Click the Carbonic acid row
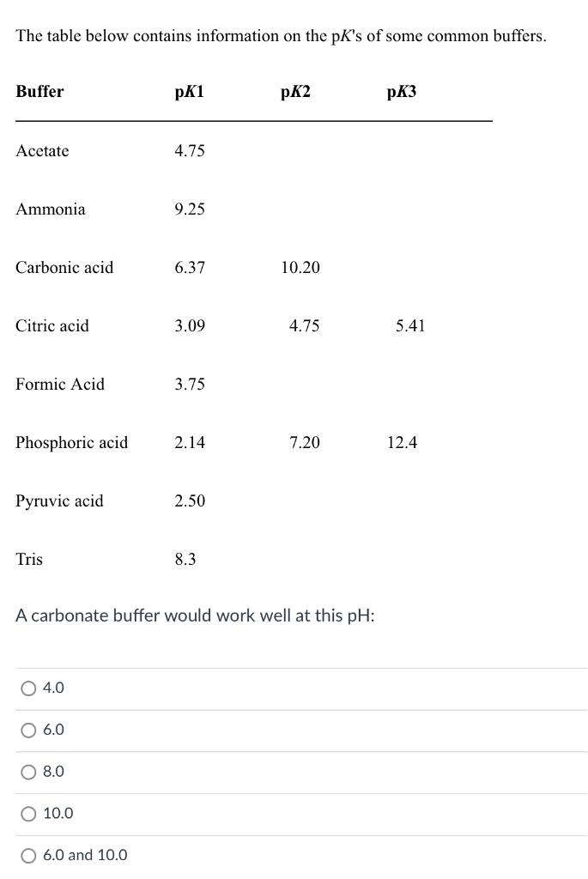Viewport: 588px width, 879px height. [x=64, y=268]
